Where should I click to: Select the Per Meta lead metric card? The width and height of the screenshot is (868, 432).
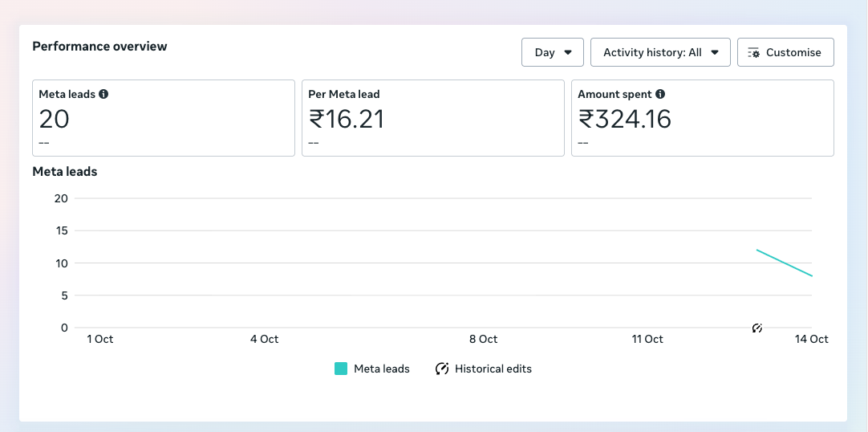point(432,118)
